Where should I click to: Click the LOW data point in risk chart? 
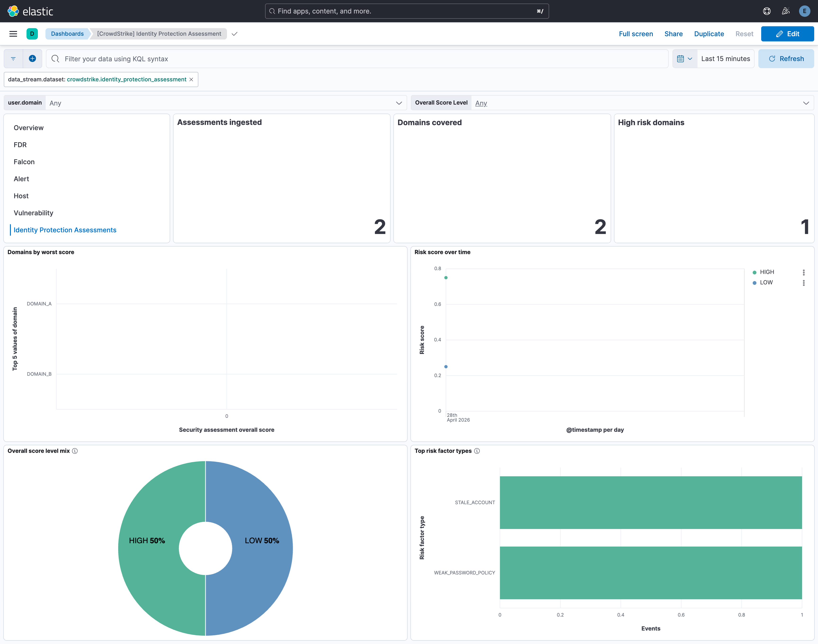[x=446, y=367]
